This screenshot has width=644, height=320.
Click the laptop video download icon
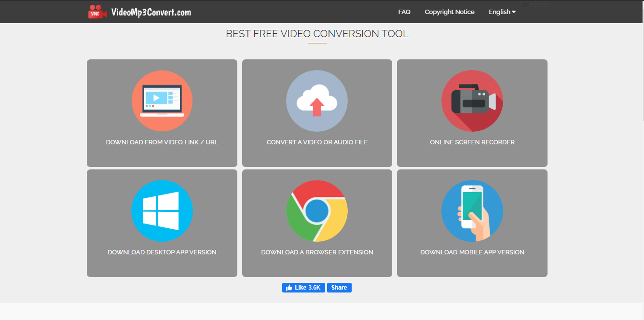point(162,101)
